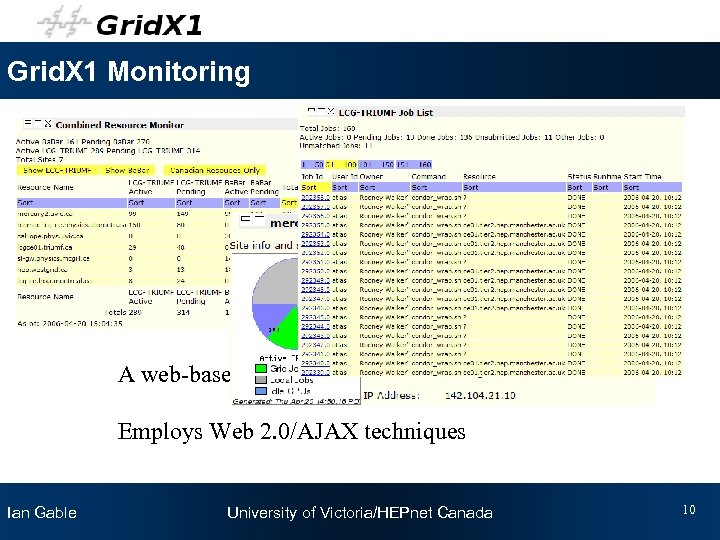The image size is (720, 540).
Task: Sort job list by Command
Action: pyautogui.click(x=436, y=187)
